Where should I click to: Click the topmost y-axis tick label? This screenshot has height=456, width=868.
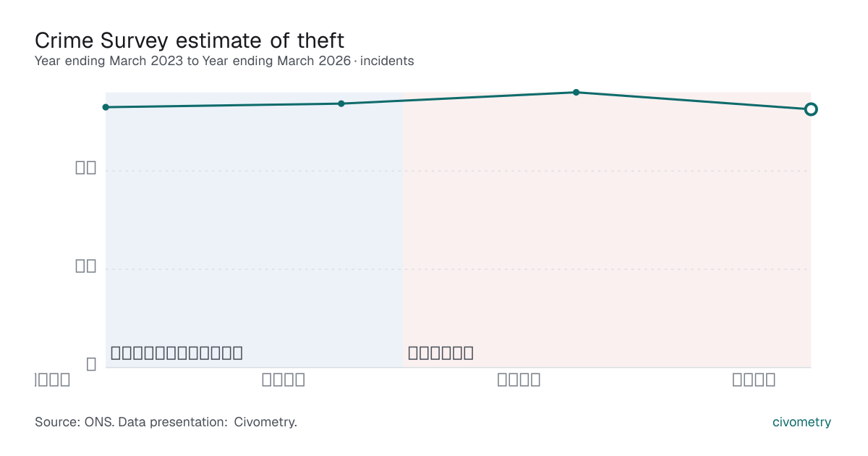(86, 168)
